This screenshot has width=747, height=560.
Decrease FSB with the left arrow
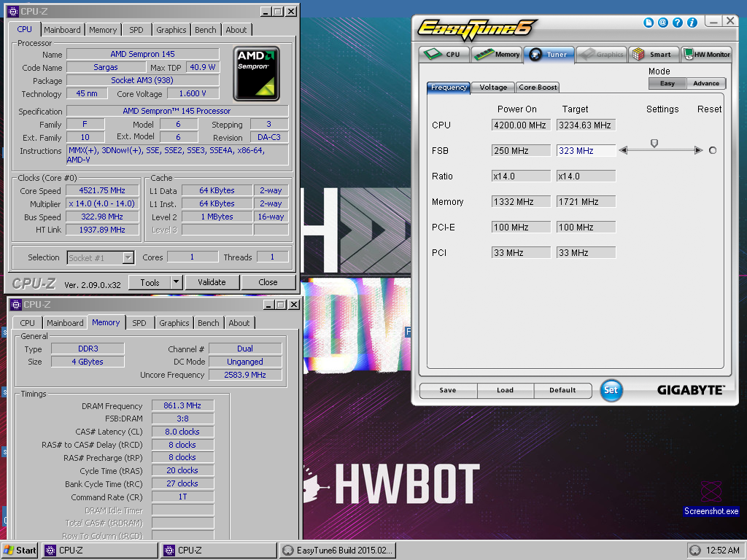pyautogui.click(x=623, y=150)
